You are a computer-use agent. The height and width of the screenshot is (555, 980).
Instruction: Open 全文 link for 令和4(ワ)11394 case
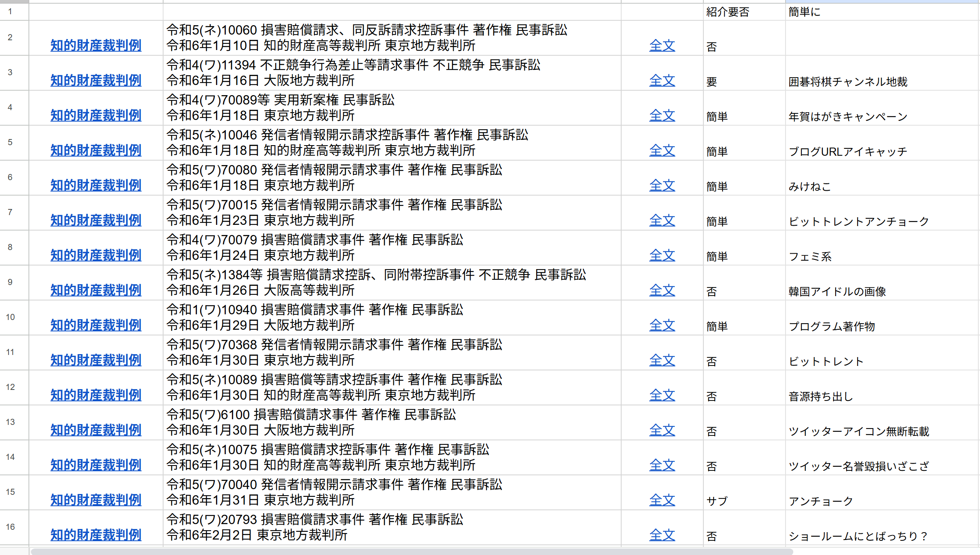coord(662,80)
